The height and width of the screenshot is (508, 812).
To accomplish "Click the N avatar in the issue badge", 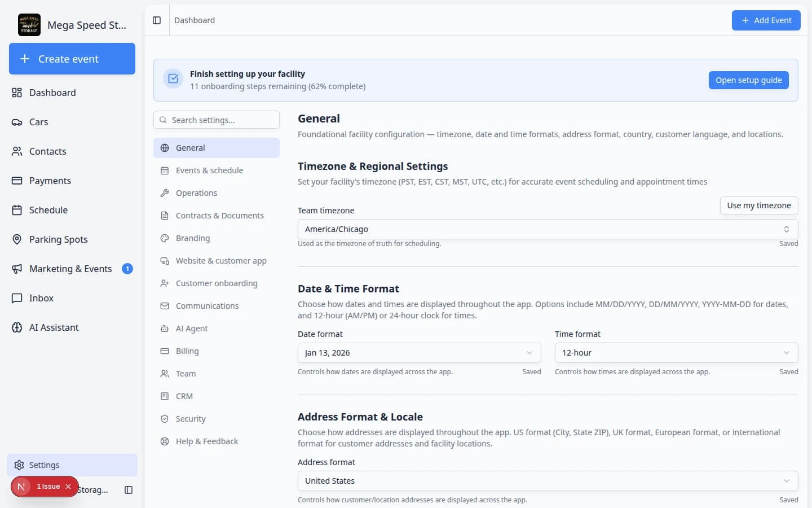I will click(21, 487).
